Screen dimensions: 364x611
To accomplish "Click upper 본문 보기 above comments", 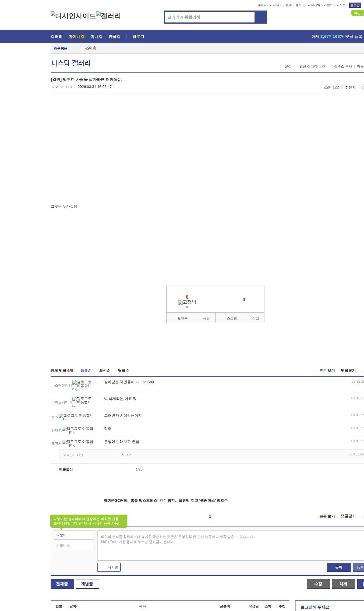I will (x=327, y=371).
